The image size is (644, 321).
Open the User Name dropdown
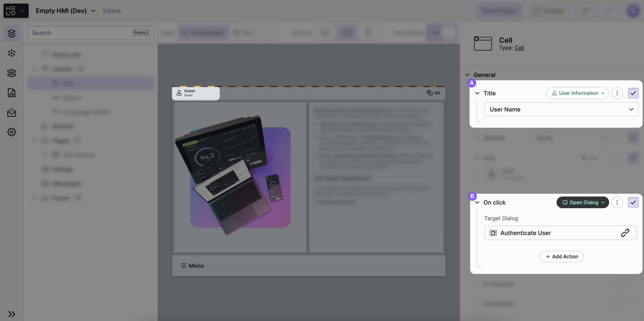click(561, 109)
